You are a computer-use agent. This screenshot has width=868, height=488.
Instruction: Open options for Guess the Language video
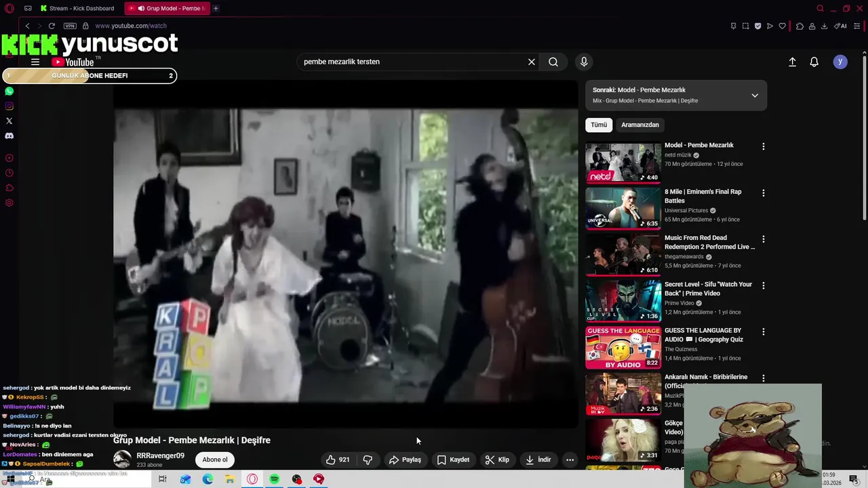[764, 332]
